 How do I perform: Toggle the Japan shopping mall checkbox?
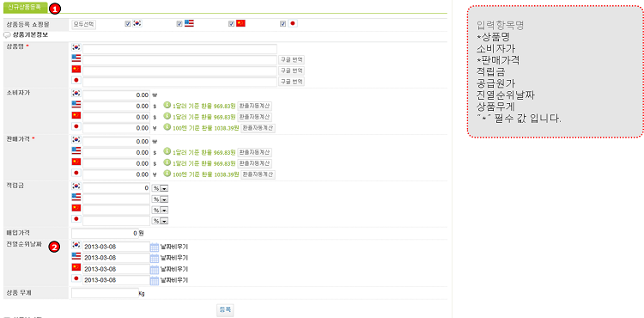coord(283,24)
